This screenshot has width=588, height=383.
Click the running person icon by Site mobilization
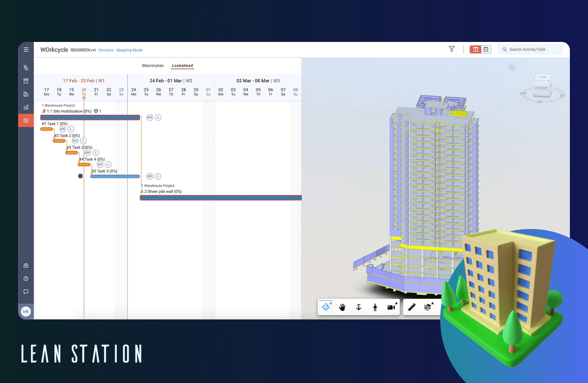coord(44,111)
